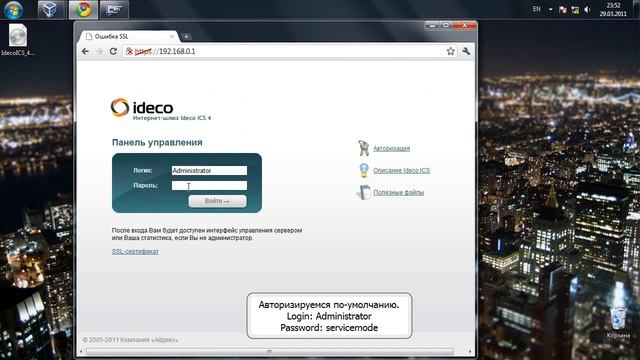Click the volume speaker tray icon

point(587,9)
